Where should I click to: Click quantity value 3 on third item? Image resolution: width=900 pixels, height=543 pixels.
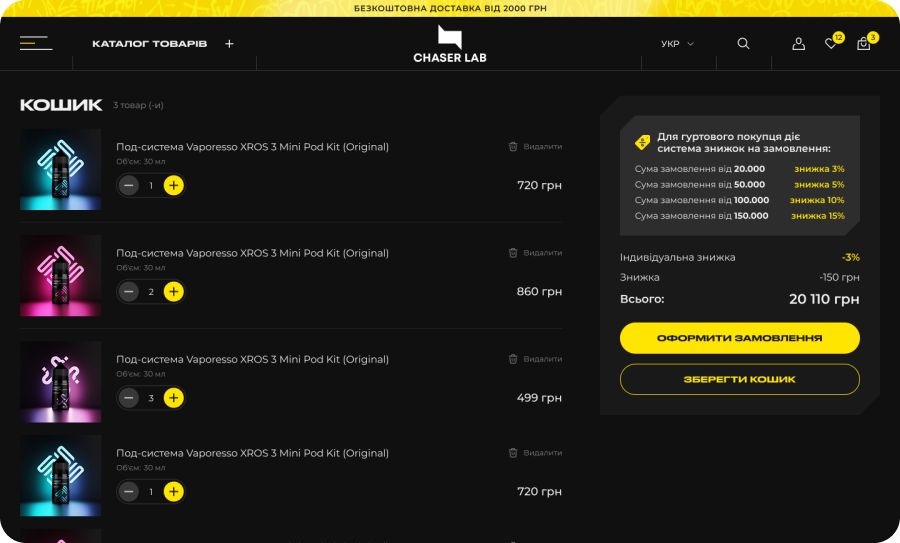click(151, 398)
